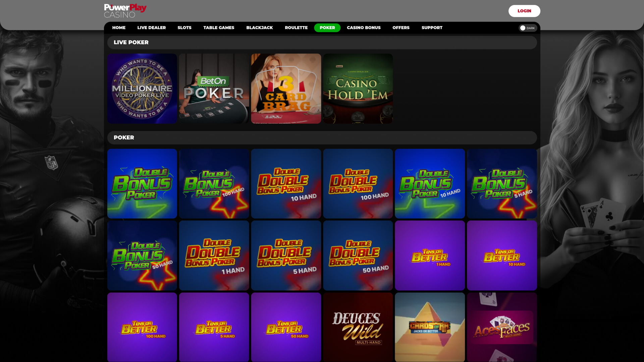Click the Login button
Viewport: 644px width, 362px height.
[524, 11]
